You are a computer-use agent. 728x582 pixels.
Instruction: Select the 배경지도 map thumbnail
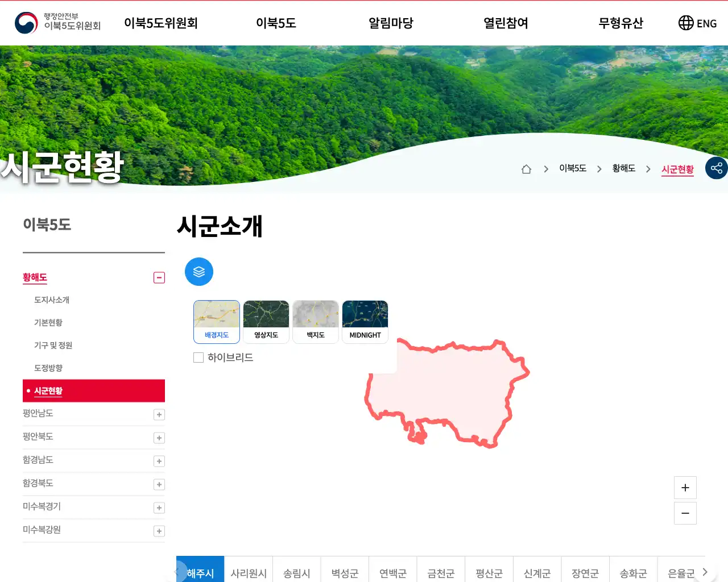[x=217, y=322]
